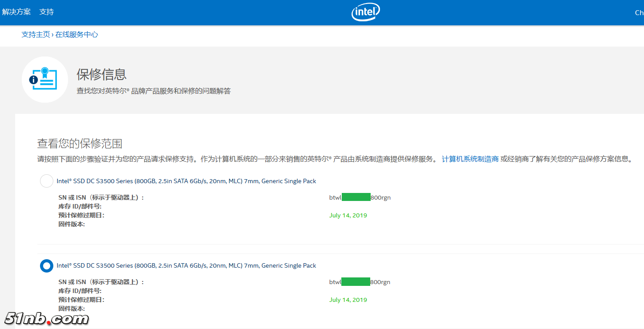This screenshot has height=329, width=644.
Task: Click the July 14, 2019 warranty date
Action: [348, 215]
